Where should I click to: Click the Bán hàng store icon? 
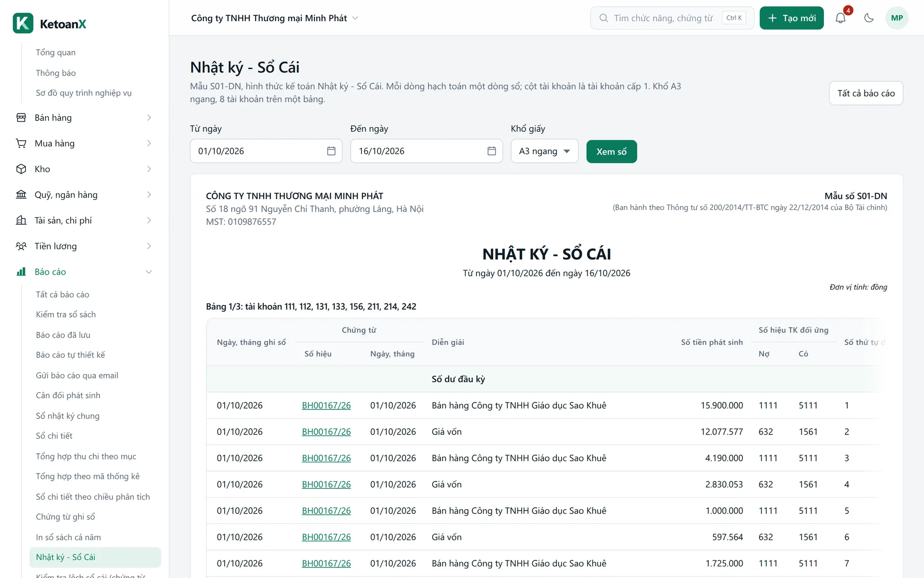click(21, 118)
